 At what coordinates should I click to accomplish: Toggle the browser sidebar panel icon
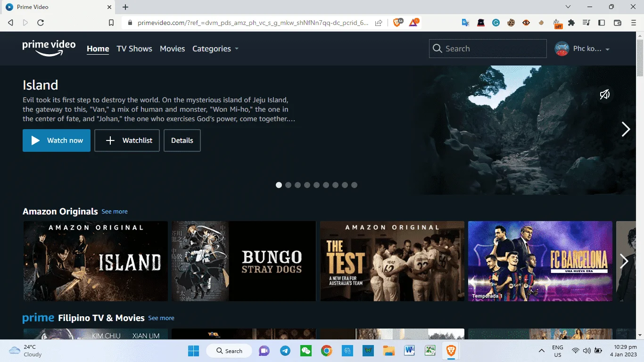coord(602,22)
